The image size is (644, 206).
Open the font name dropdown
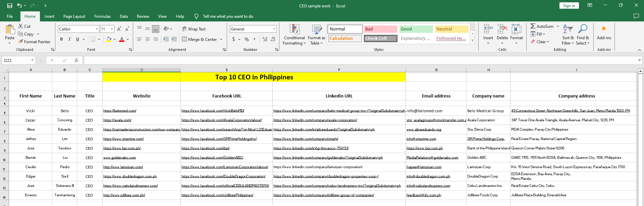pos(97,29)
